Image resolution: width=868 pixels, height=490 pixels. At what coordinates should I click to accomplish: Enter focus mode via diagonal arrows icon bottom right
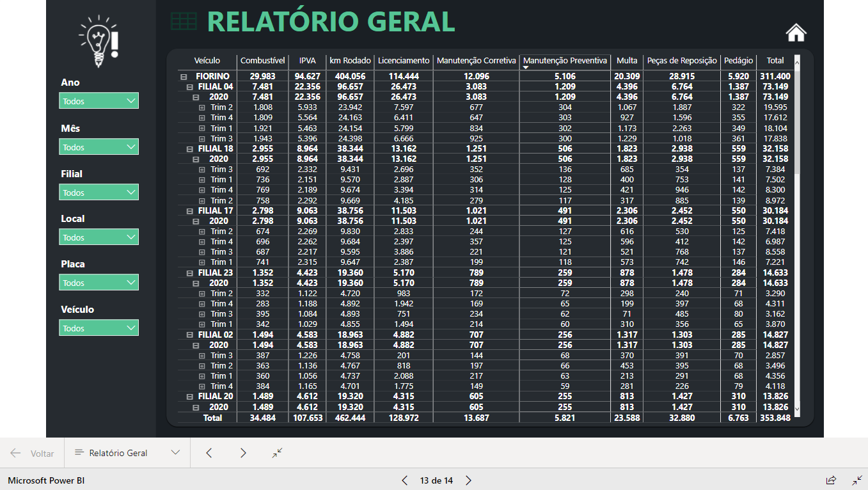(x=857, y=480)
